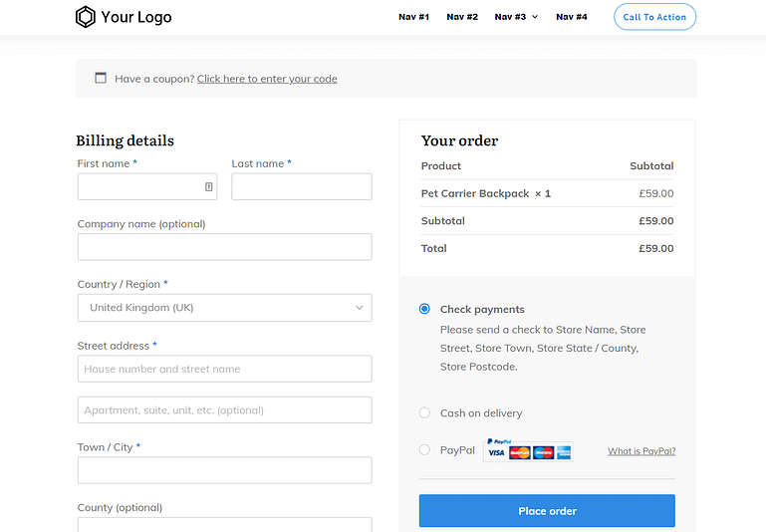Viewport: 766px width, 532px height.
Task: Focus the First name input field
Action: click(147, 186)
